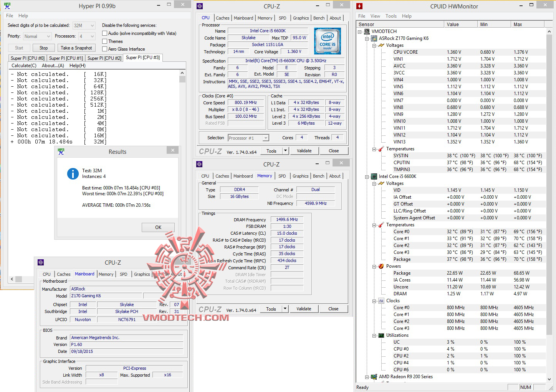Click the title bar icon of the CPU-Z window showing Motherboard details
Viewport: 556px width, 392px height.
41,262
